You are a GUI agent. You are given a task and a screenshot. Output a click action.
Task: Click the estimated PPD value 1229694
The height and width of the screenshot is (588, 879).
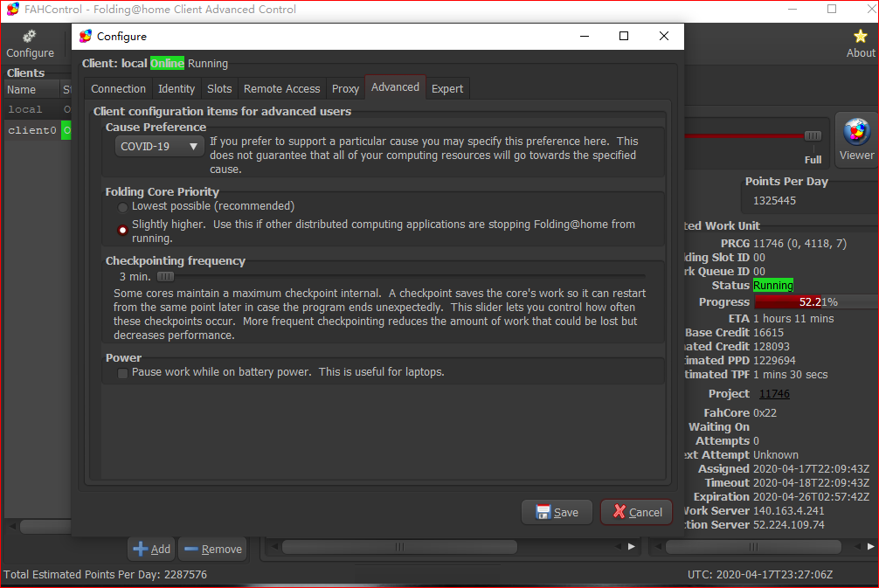[x=774, y=361]
